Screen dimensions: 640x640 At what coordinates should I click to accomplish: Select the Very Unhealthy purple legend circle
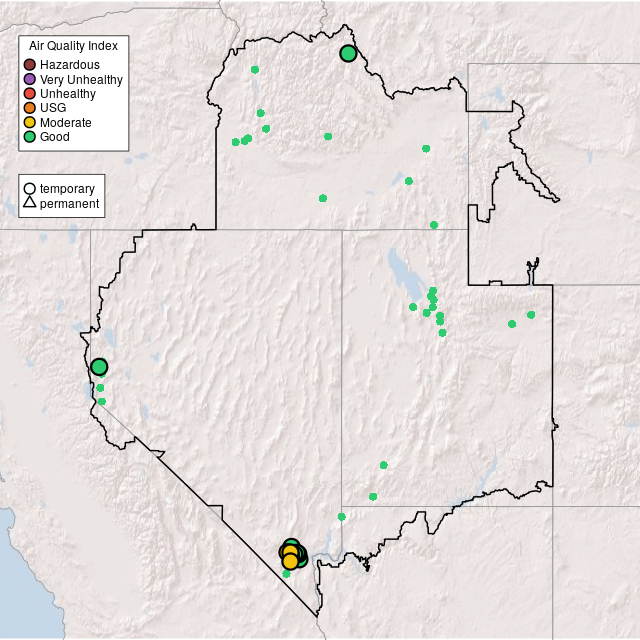click(x=30, y=79)
